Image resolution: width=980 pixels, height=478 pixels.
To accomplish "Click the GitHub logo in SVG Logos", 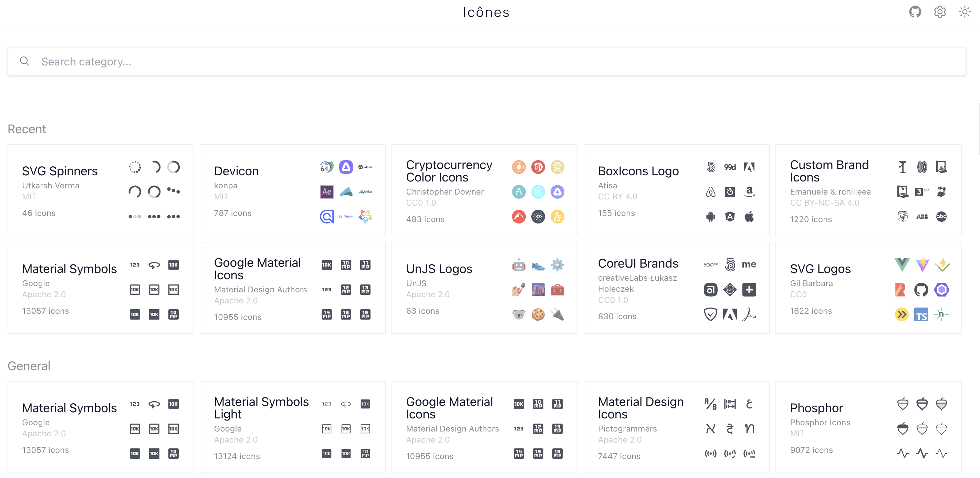I will tap(921, 290).
